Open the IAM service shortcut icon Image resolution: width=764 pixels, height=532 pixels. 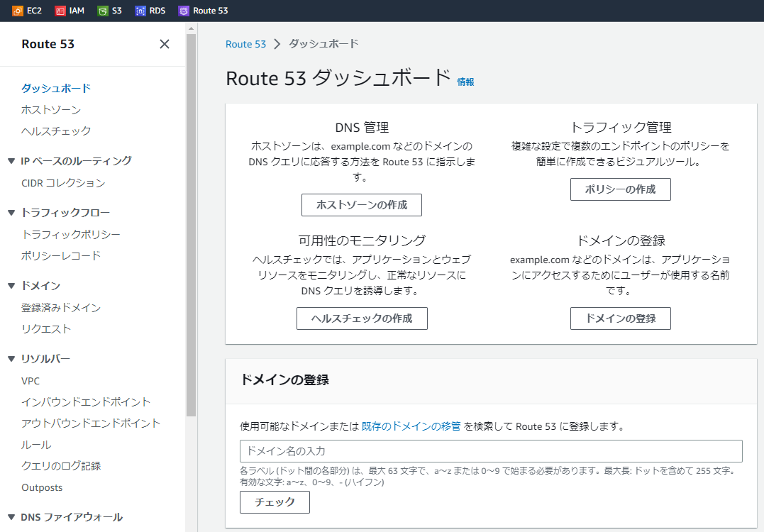61,11
